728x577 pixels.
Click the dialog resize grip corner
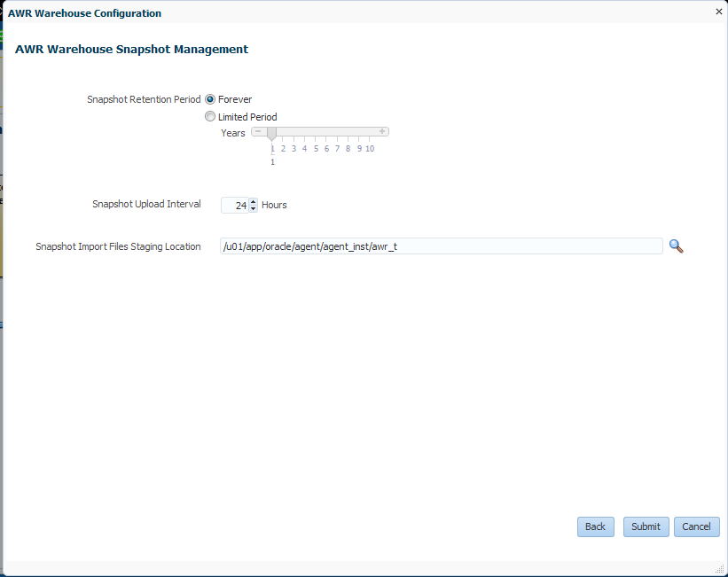[x=720, y=569]
